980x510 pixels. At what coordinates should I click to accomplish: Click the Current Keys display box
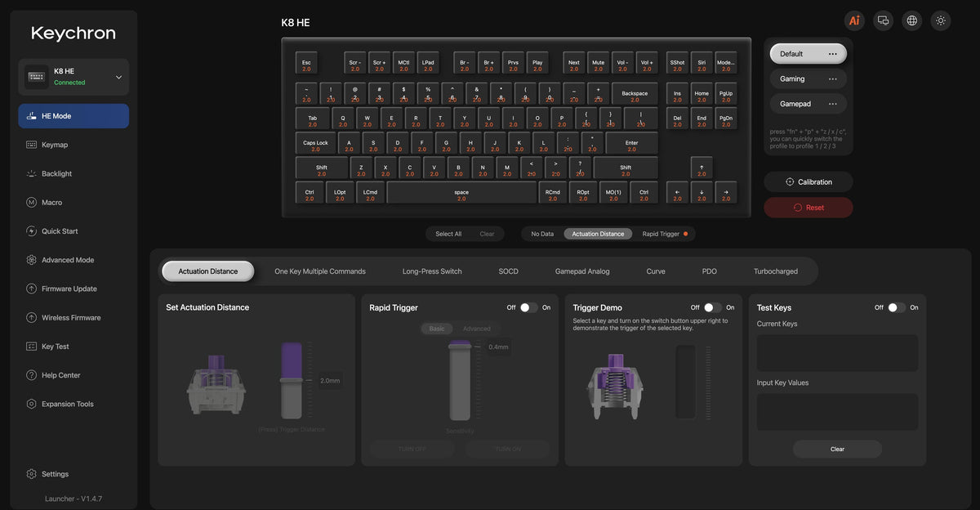[837, 352]
